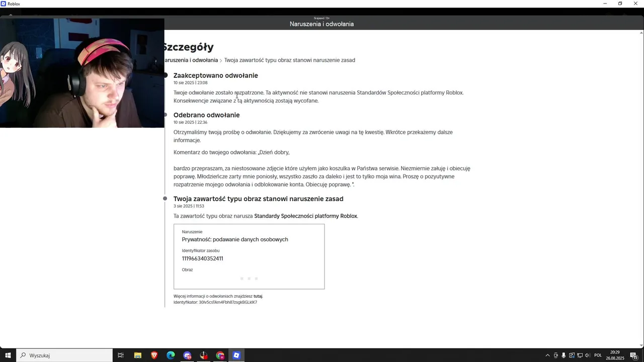This screenshot has height=362, width=644.
Task: Open the recording app with the red dot in the taskbar
Action: click(x=204, y=355)
